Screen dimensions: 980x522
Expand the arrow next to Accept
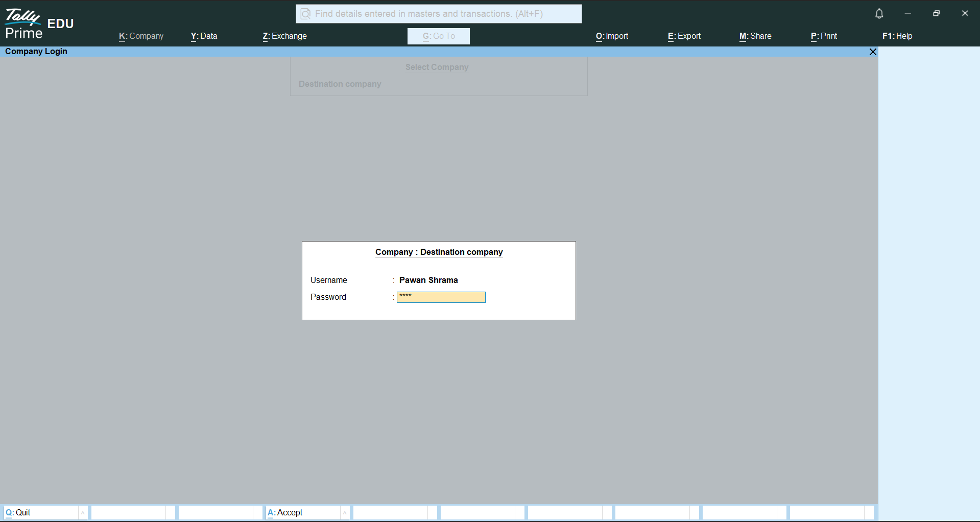(345, 512)
